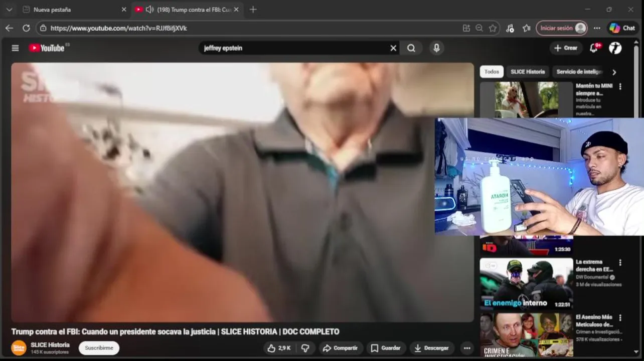This screenshot has width=644, height=361.
Task: Open options for 'La extrema derecha' video
Action: pyautogui.click(x=620, y=262)
